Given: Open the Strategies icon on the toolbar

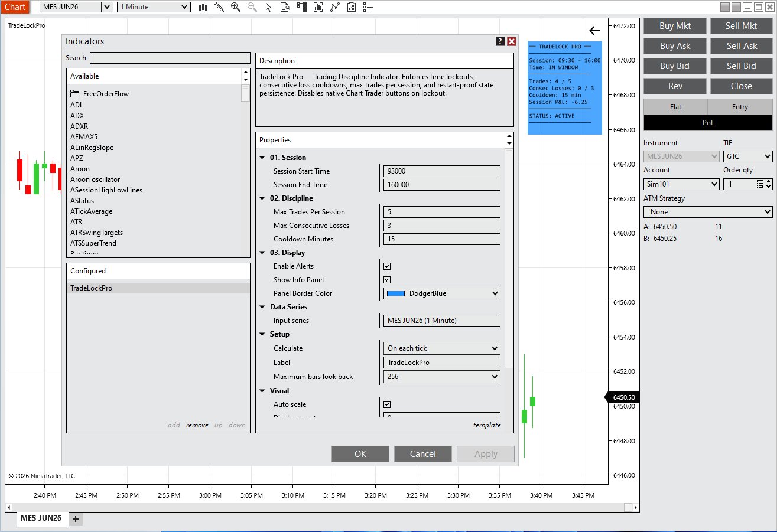Looking at the screenshot, I should [x=350, y=7].
